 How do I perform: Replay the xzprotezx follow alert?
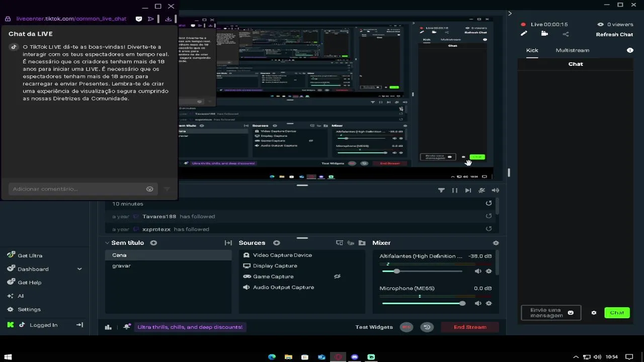click(x=489, y=229)
